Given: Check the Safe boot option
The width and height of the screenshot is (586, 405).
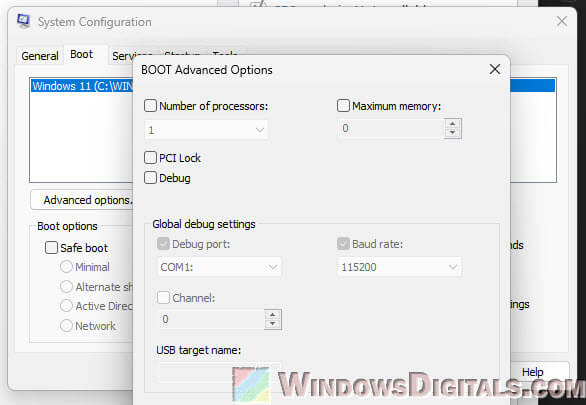Looking at the screenshot, I should tap(51, 247).
